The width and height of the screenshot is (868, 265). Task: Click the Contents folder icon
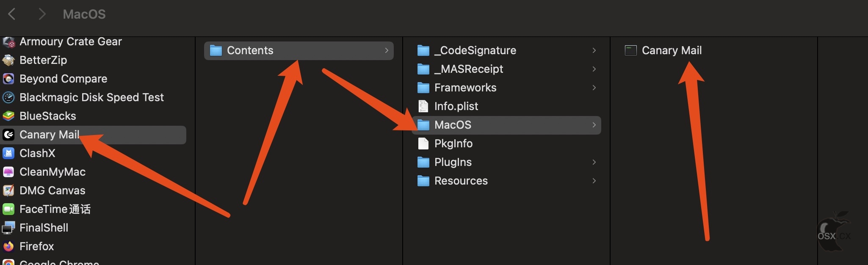pos(216,50)
